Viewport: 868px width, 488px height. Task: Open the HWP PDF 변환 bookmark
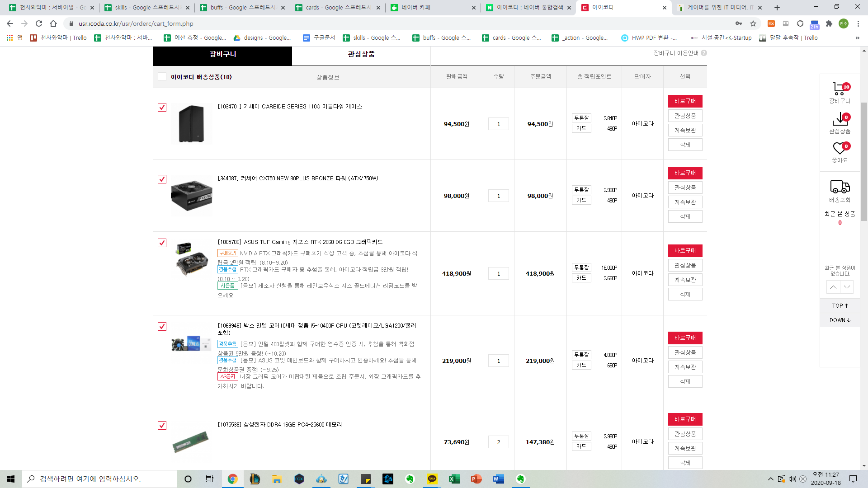tap(649, 38)
